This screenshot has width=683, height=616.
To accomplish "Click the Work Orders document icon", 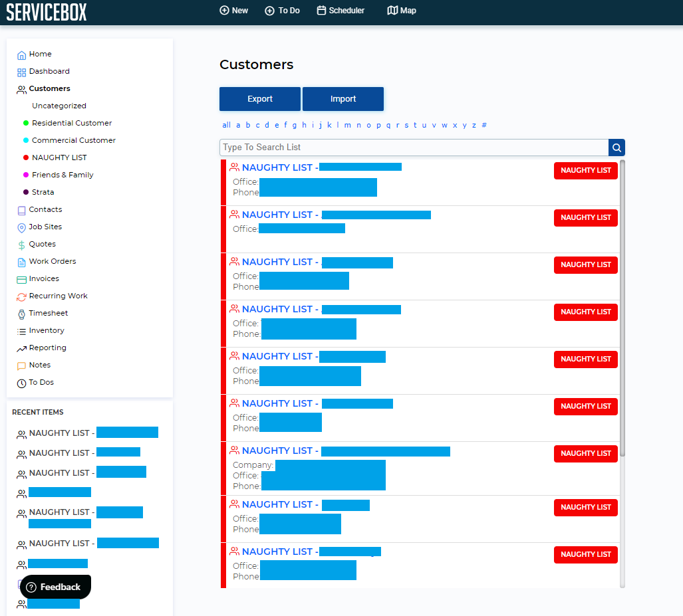I will click(x=21, y=262).
